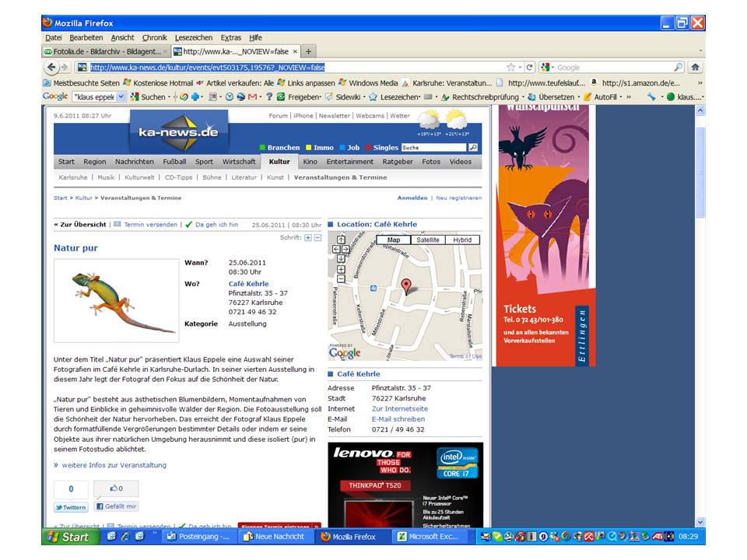Expand the bookmarks toolbar overflow chevron

tap(700, 82)
